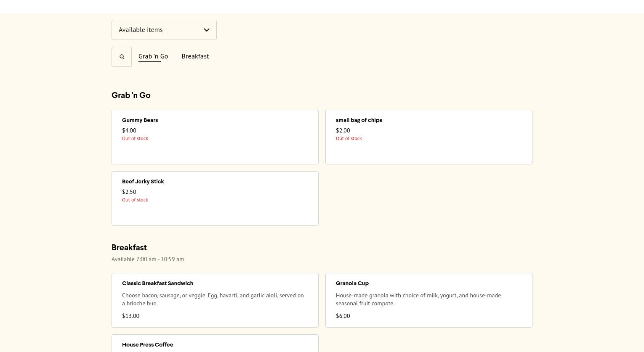This screenshot has height=352, width=644.
Task: Jump to the Breakfast tab
Action: click(x=195, y=56)
